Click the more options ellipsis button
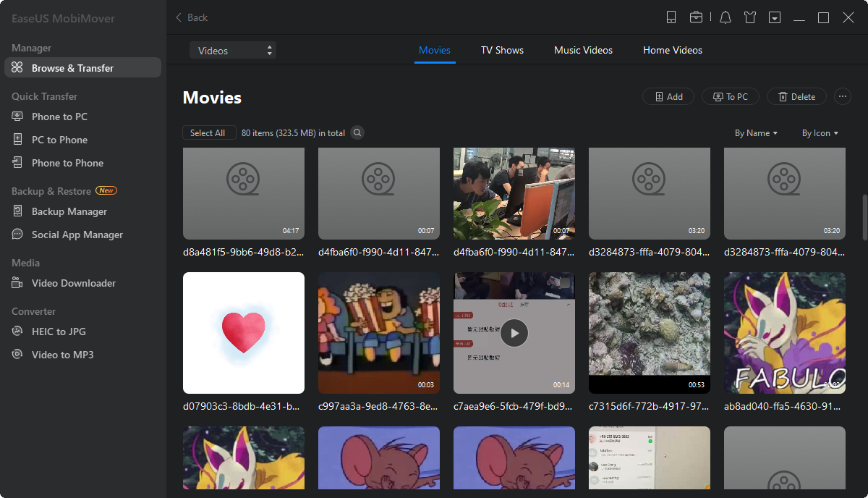Viewport: 868px width, 498px height. coord(842,96)
